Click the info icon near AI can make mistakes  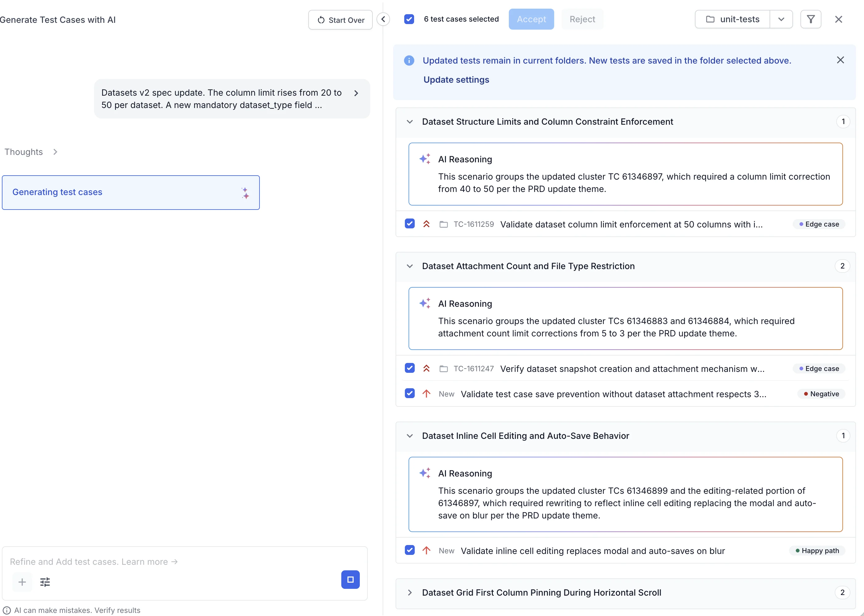(x=7, y=610)
